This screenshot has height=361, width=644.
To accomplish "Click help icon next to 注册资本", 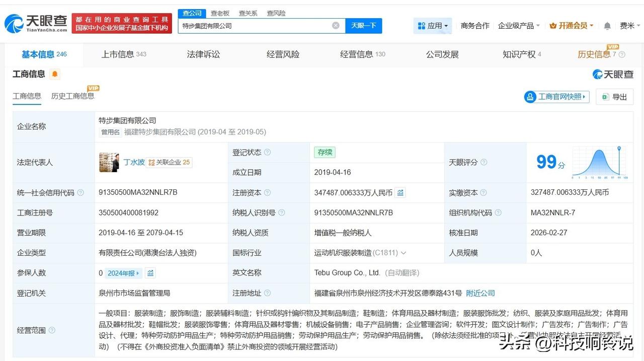I will [x=267, y=192].
